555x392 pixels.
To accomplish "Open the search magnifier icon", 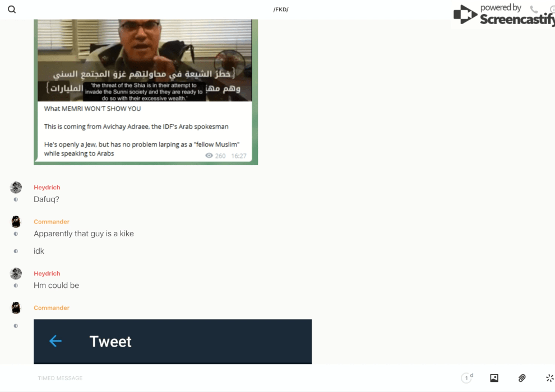I will point(12,10).
